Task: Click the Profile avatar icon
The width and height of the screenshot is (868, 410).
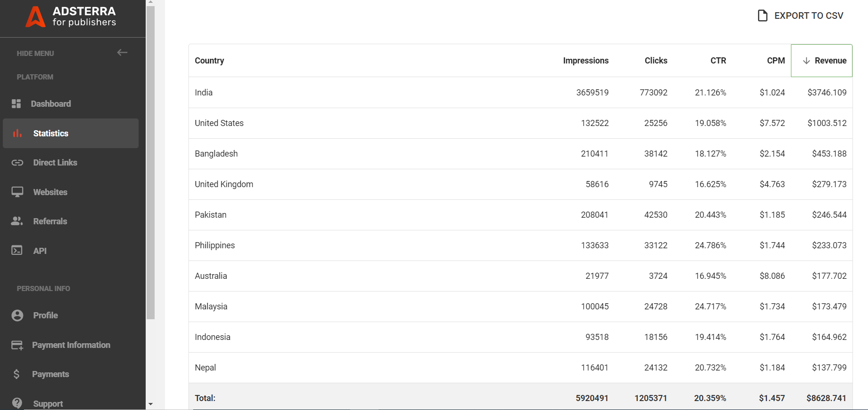Action: point(17,315)
